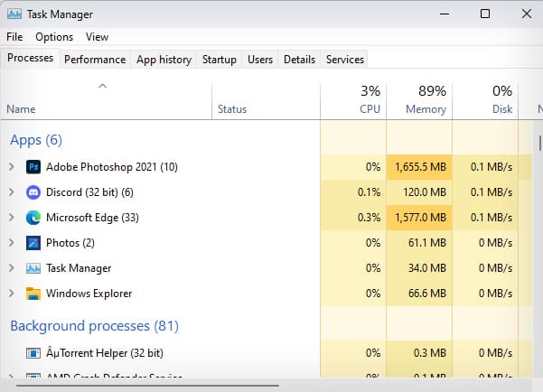Click the vertical scrollbar thumb

pos(540,143)
